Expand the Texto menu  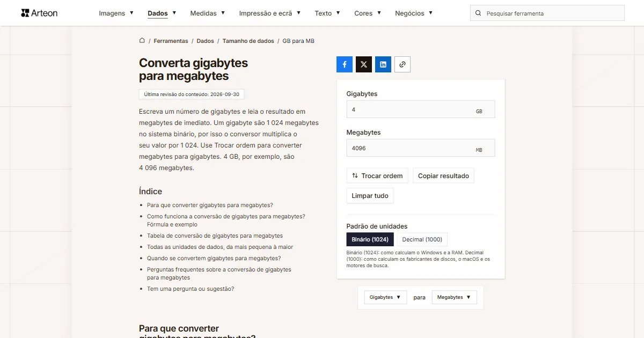[327, 13]
